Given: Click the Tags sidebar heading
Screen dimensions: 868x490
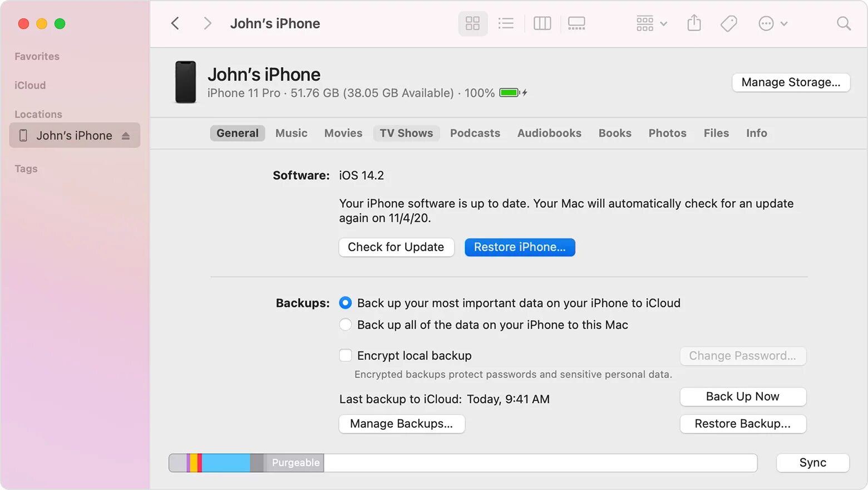Looking at the screenshot, I should [26, 169].
